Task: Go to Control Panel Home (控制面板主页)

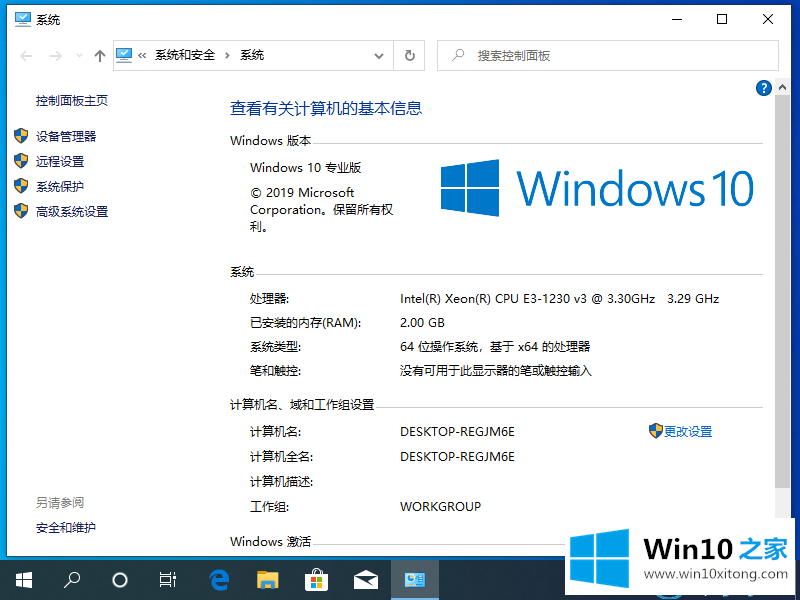Action: click(x=72, y=101)
